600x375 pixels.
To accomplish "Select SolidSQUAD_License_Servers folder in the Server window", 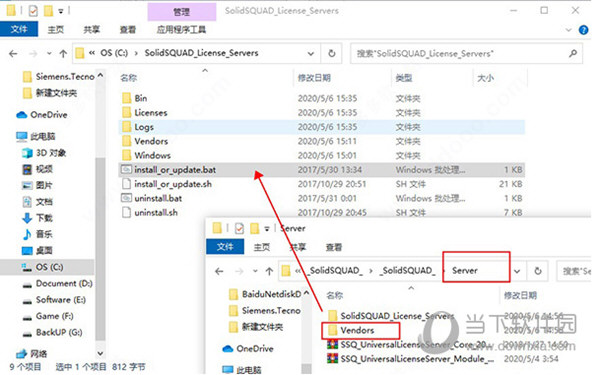I will [391, 316].
